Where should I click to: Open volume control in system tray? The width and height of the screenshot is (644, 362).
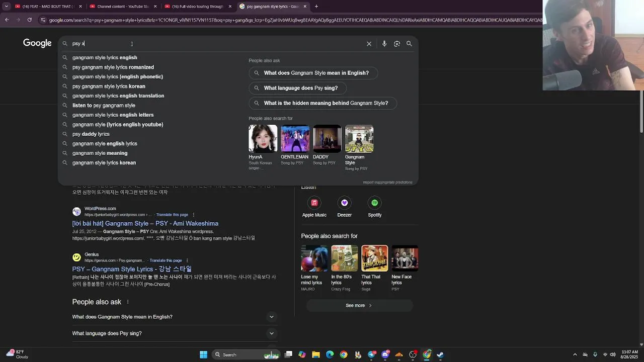point(613,354)
